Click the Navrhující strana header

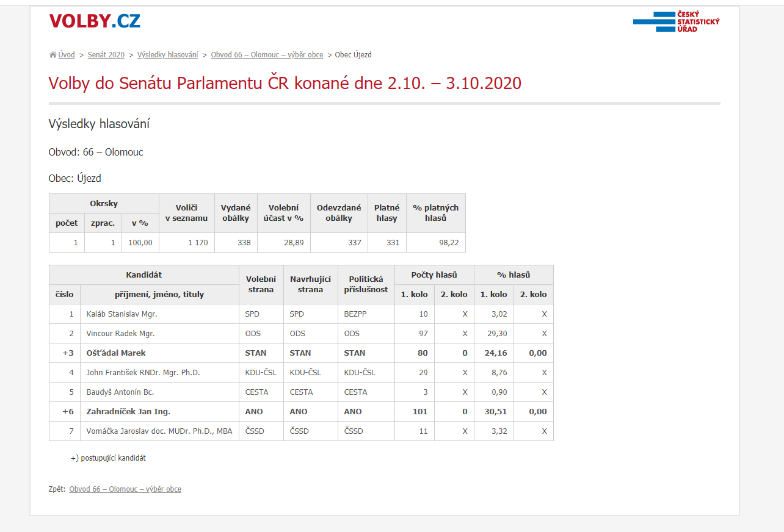click(x=310, y=284)
